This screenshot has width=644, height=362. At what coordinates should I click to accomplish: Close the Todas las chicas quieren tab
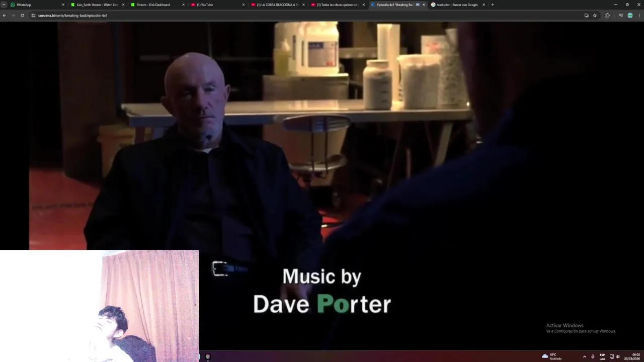[x=363, y=5]
